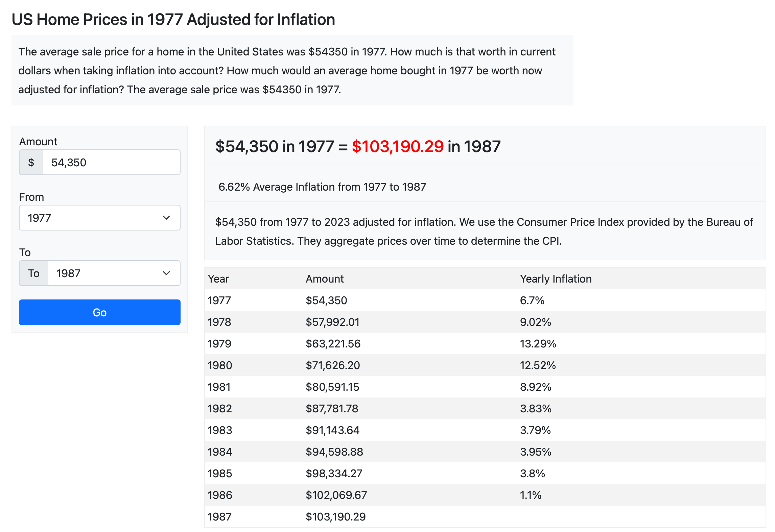
Task: Click the gray To prefix label box
Action: tap(34, 273)
